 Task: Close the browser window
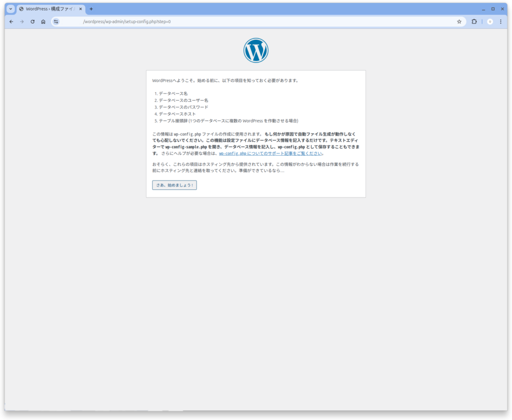pyautogui.click(x=502, y=9)
